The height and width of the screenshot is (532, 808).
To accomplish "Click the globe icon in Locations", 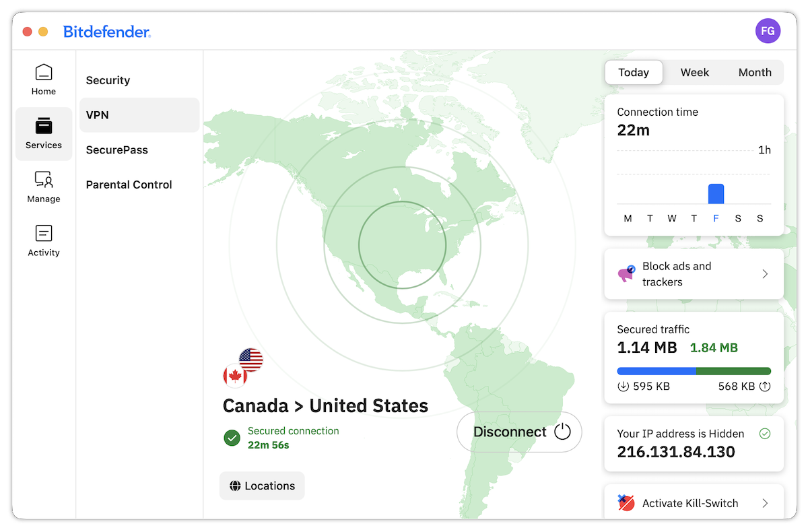I will [x=235, y=486].
